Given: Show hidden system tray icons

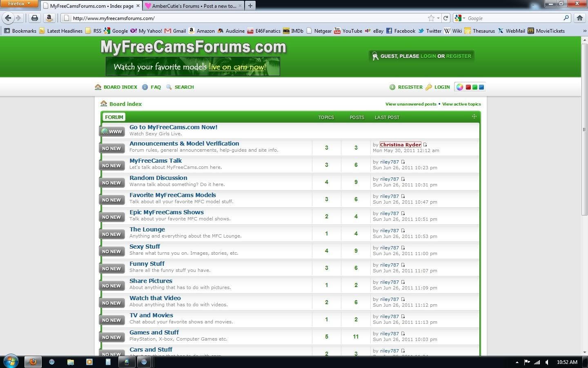Looking at the screenshot, I should (517, 362).
